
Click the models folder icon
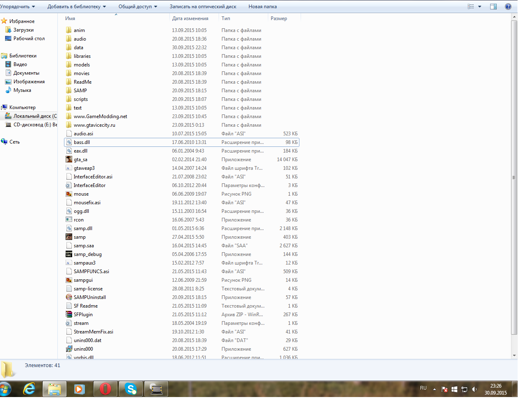[x=69, y=65]
